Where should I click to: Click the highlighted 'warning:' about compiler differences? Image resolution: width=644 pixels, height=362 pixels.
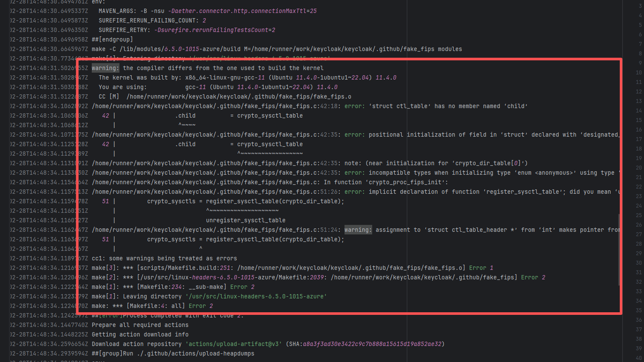(x=105, y=68)
